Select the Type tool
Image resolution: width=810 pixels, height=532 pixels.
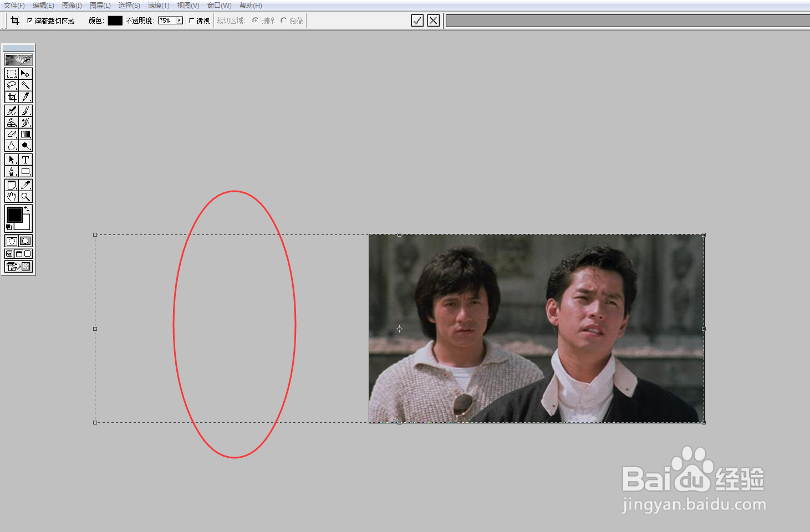click(26, 160)
